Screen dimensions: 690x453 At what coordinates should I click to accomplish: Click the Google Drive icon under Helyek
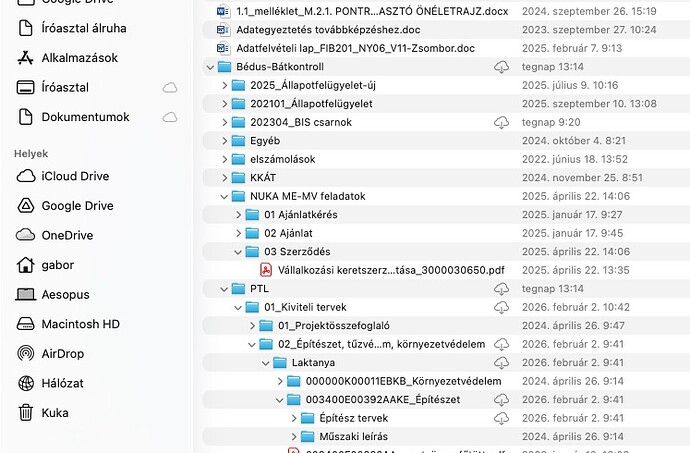pos(27,206)
